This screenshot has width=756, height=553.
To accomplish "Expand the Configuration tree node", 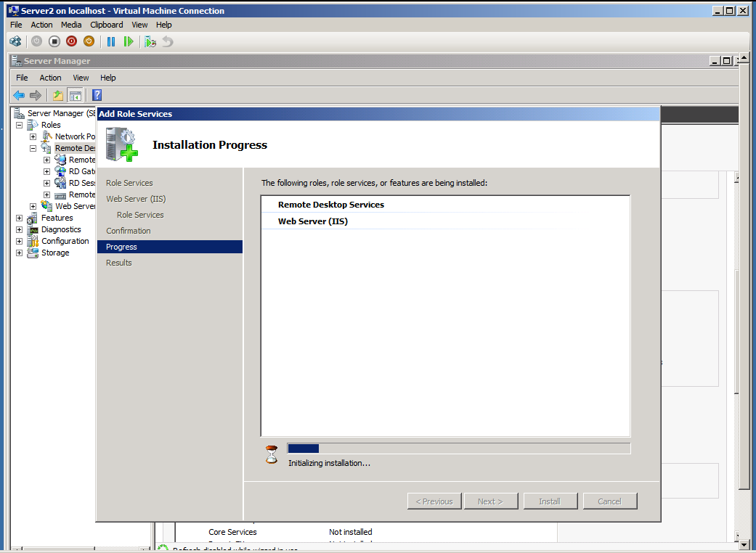I will coord(20,241).
